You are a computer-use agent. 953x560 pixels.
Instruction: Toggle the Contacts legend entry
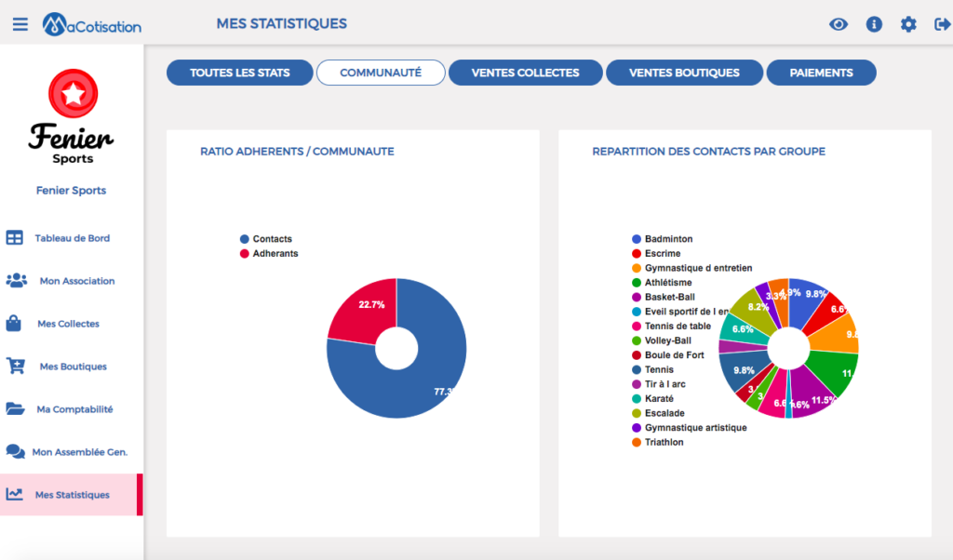[265, 239]
